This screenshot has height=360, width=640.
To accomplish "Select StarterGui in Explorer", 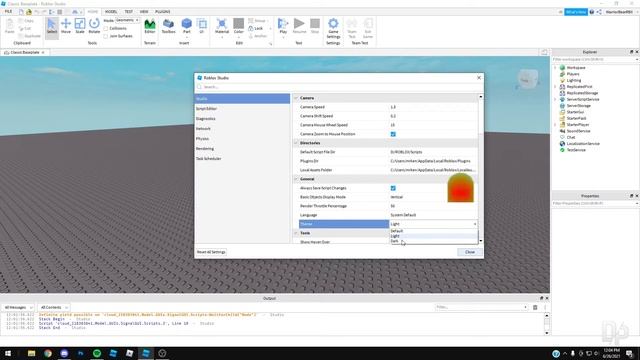I will [575, 112].
